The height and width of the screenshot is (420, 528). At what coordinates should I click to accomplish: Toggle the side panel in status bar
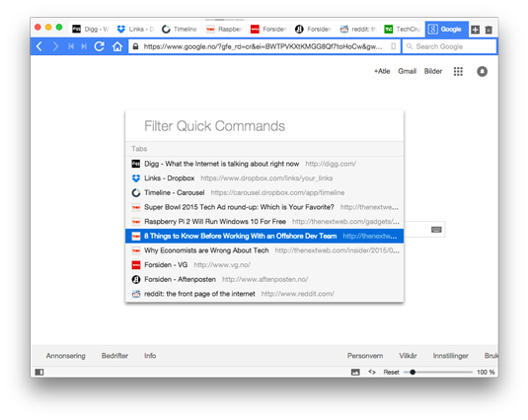[39, 372]
